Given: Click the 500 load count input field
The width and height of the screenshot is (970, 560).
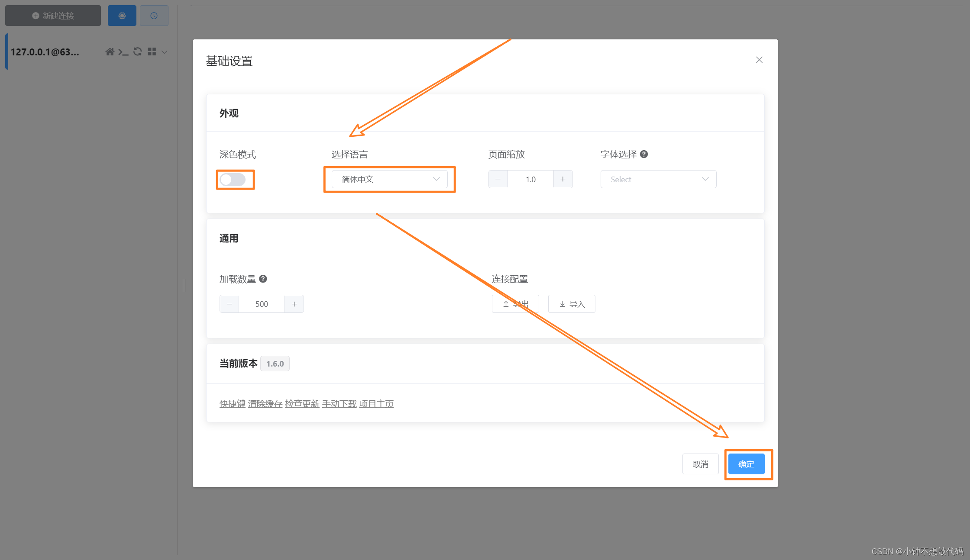Looking at the screenshot, I should [262, 304].
